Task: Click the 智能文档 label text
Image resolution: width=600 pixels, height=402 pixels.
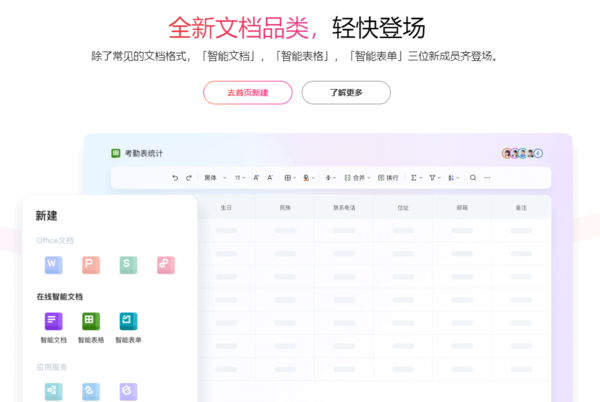Action: (54, 340)
